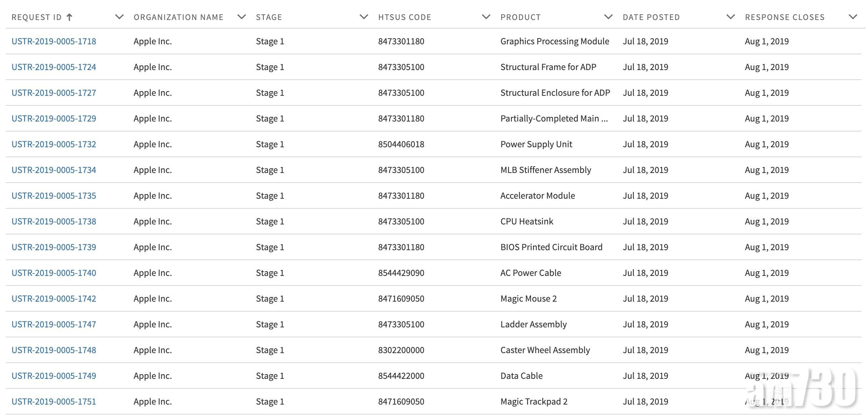Expand the Date Posted column chevron
868x416 pixels.
click(x=731, y=17)
